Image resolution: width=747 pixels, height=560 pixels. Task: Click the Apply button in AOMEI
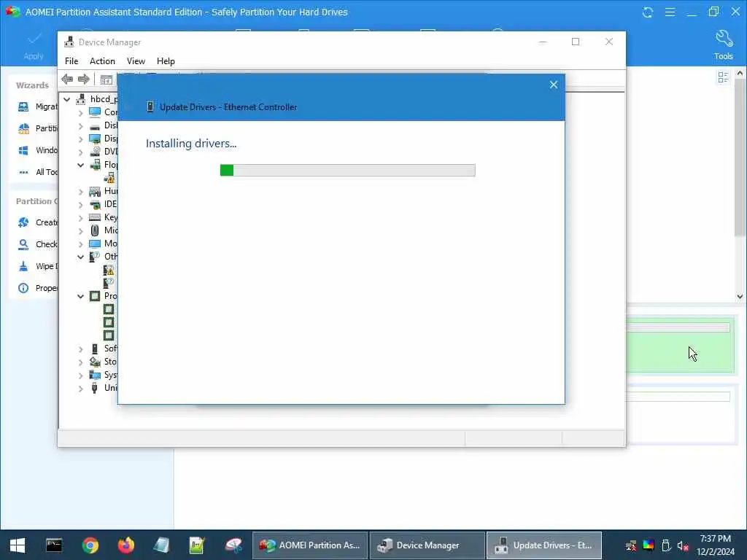pyautogui.click(x=34, y=46)
